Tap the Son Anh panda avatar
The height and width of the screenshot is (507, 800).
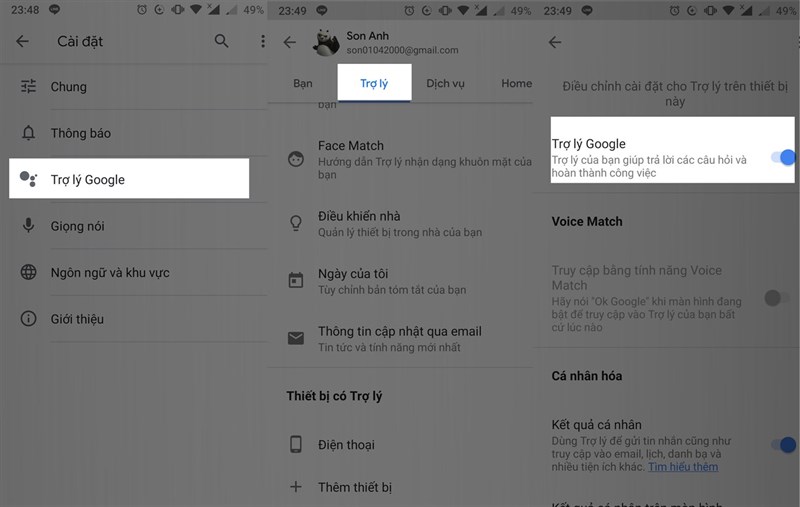(x=326, y=42)
